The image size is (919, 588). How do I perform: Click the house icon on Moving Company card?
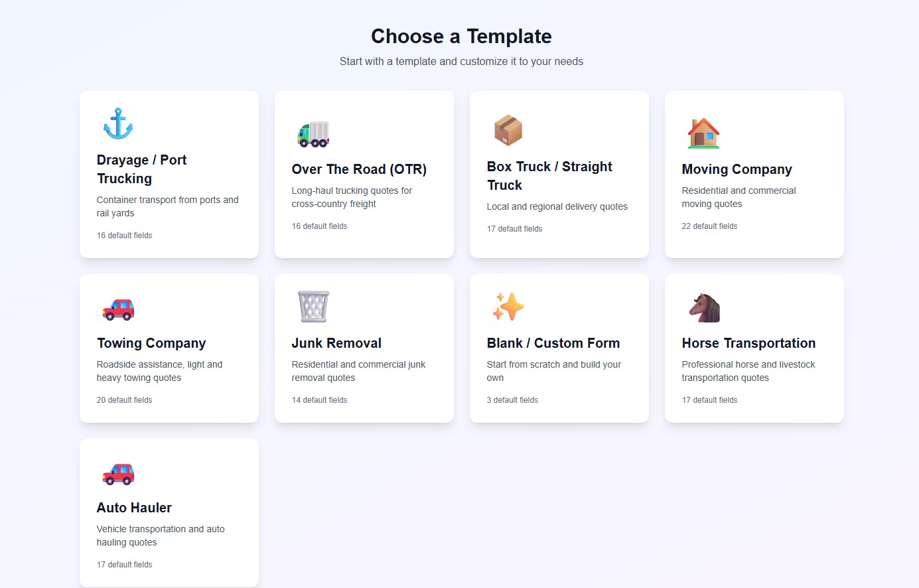click(703, 131)
